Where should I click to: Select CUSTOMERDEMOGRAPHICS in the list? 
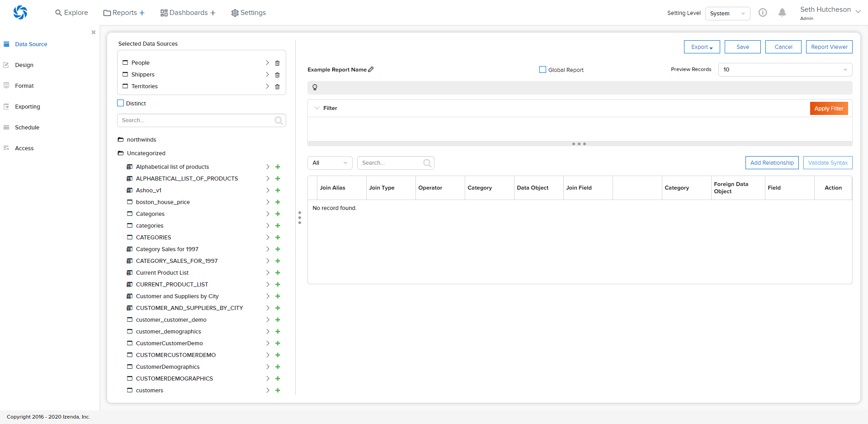(x=175, y=379)
